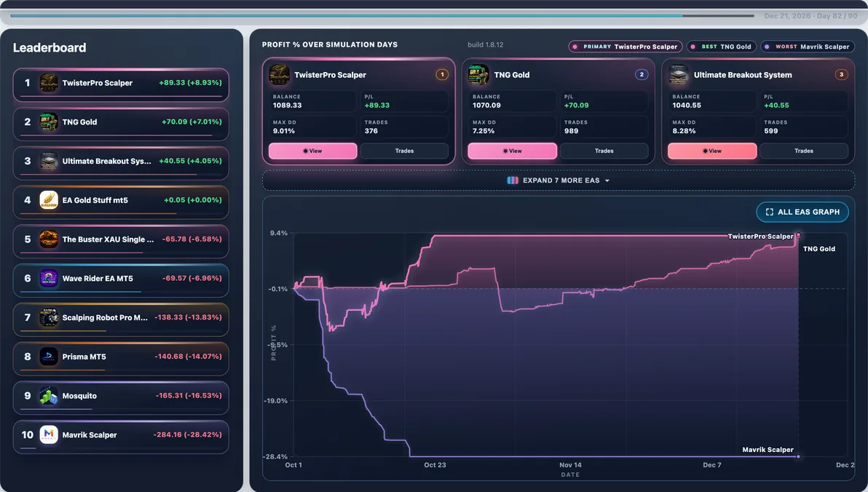Click Mavrik Scalper loss value -284.16

(x=188, y=435)
